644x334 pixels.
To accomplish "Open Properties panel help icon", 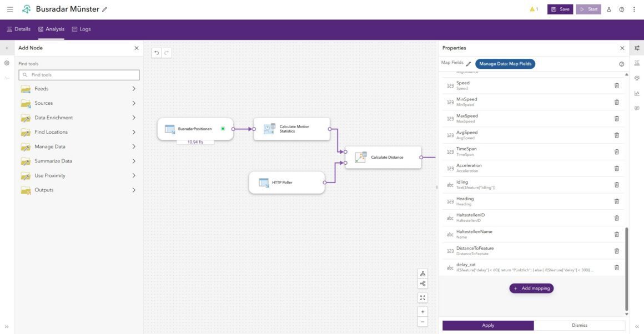I will point(621,64).
